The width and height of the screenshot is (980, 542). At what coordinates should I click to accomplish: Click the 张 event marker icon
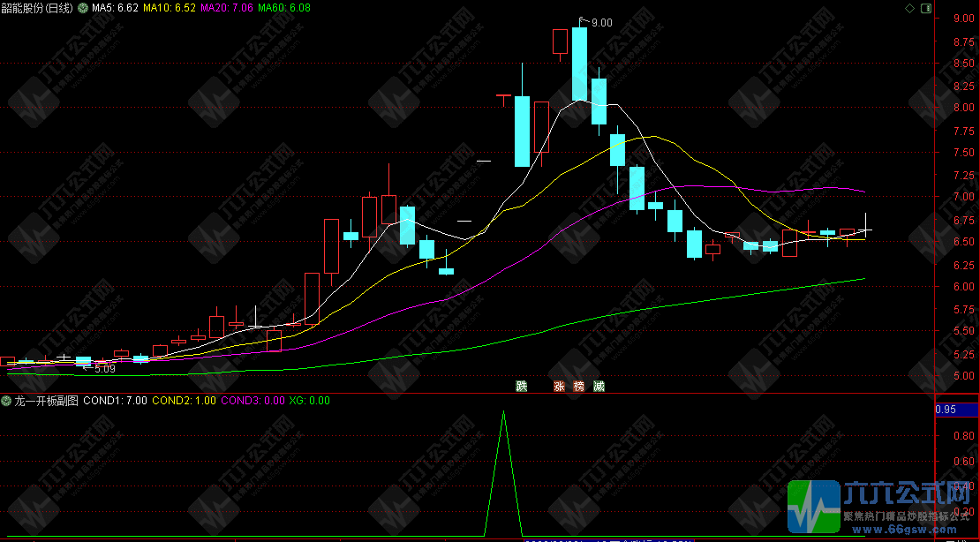tap(559, 386)
